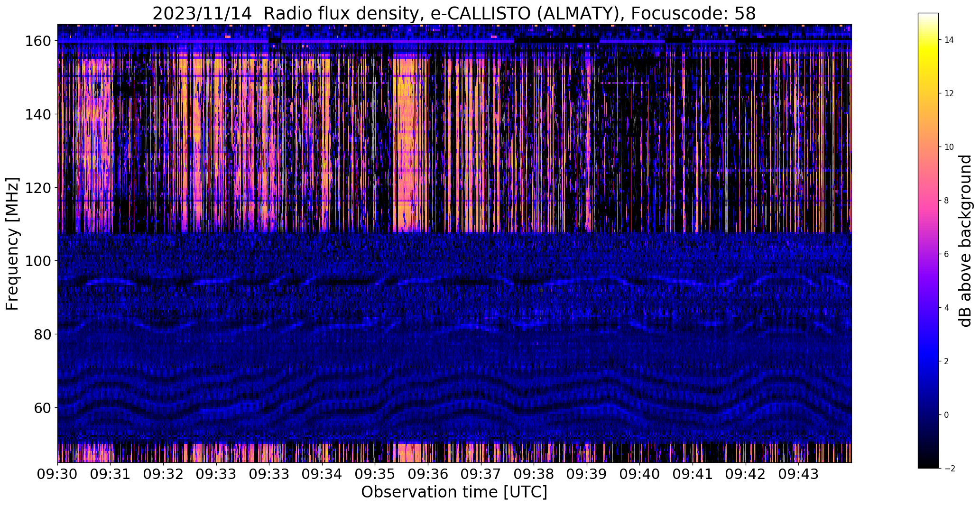The image size is (980, 506).
Task: Click the colorbar tick label −2
Action: click(949, 469)
